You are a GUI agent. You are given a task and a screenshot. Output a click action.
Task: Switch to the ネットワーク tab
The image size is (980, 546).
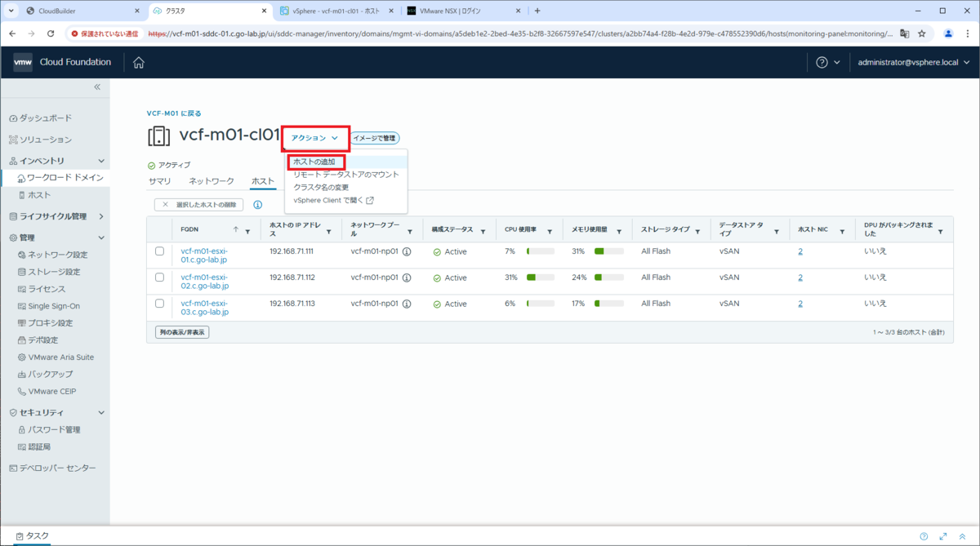pyautogui.click(x=212, y=181)
